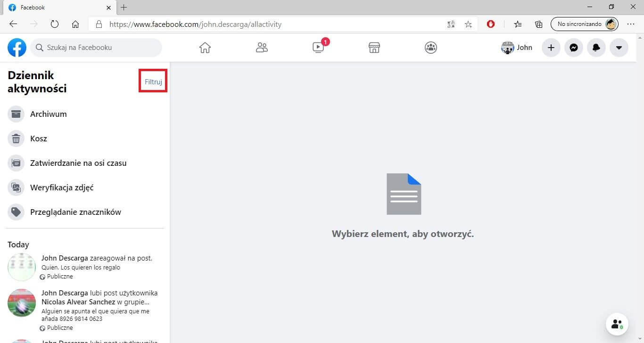
Task: Click the translate page icon in address bar
Action: pos(451,24)
